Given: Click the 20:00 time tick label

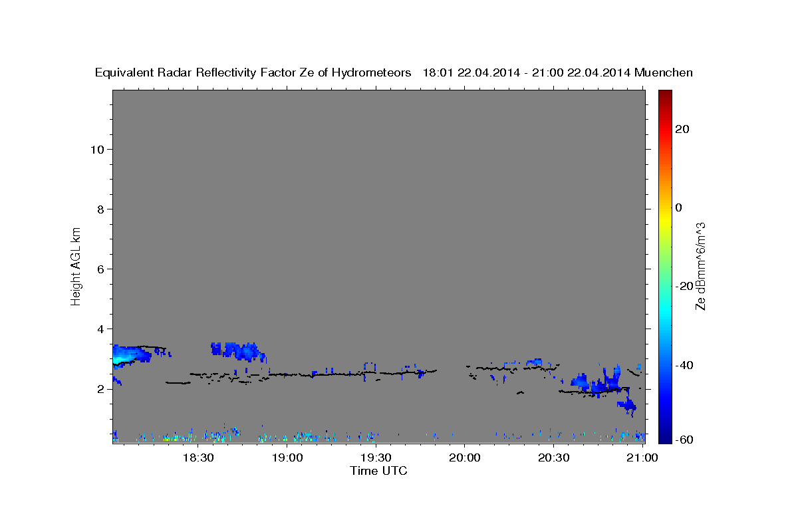Looking at the screenshot, I should [x=465, y=458].
